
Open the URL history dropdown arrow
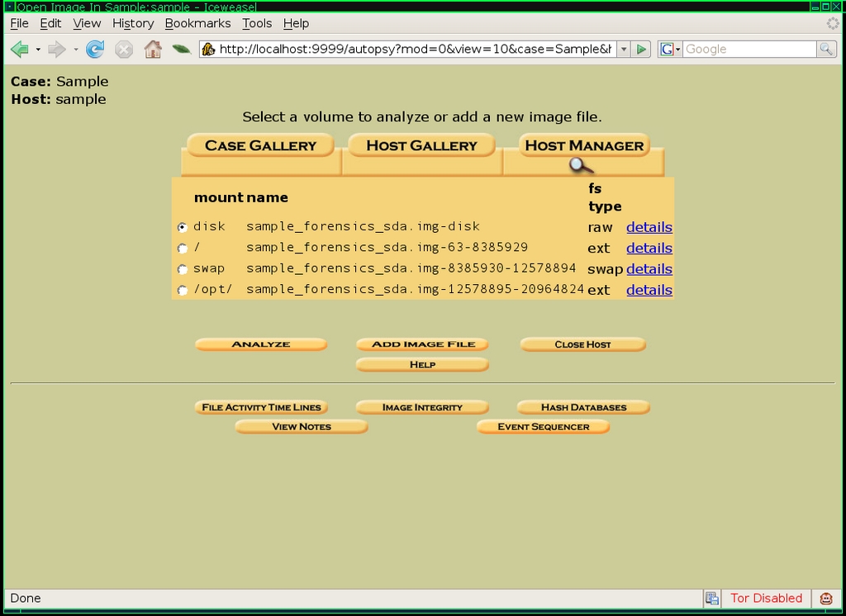(624, 50)
